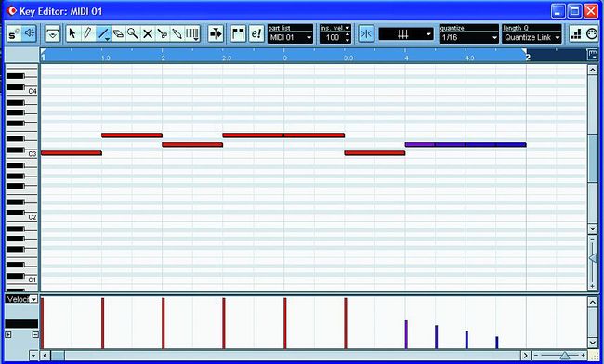Click the C3 key on piano keyboard

pyautogui.click(x=22, y=154)
